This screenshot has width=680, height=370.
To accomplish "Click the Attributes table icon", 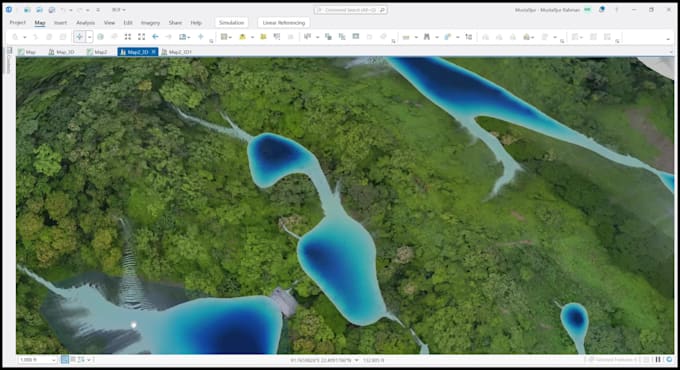I will click(x=356, y=37).
